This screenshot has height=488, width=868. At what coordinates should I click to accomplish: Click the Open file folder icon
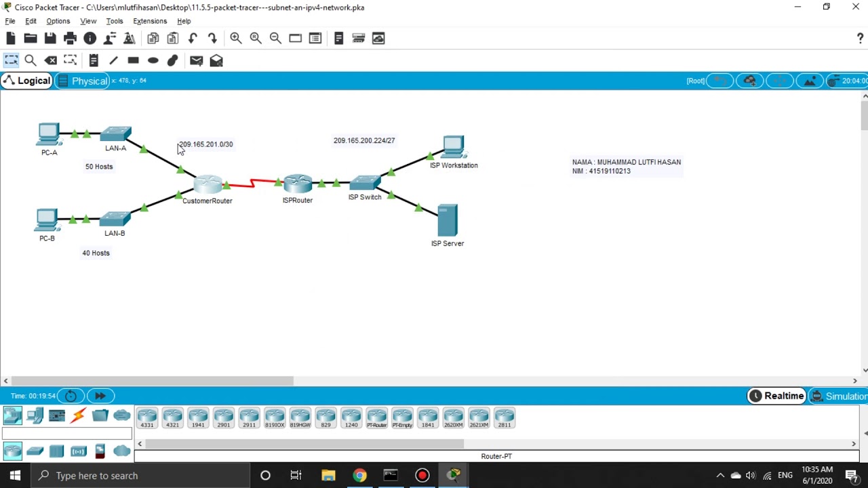(31, 39)
